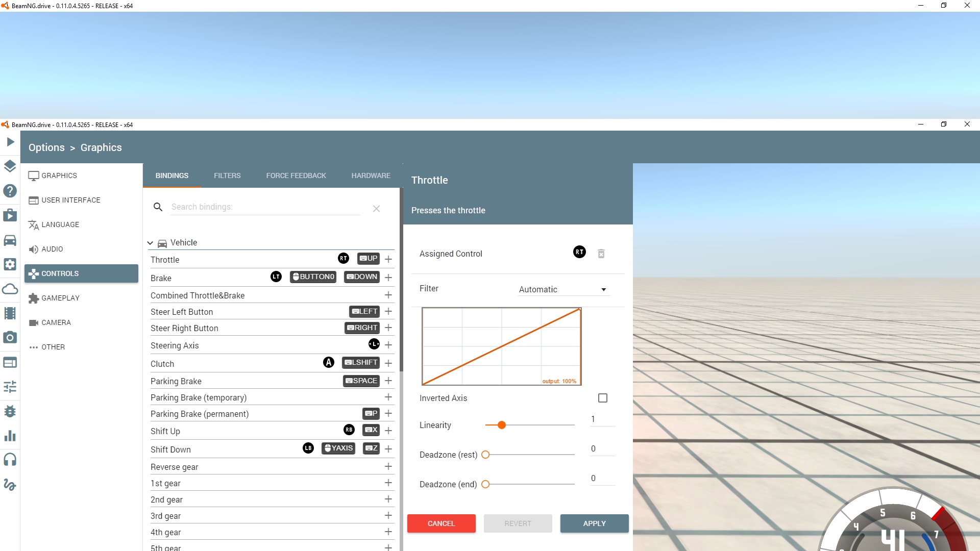The width and height of the screenshot is (980, 551).
Task: Switch to the Force Feedback tab
Action: 296,176
